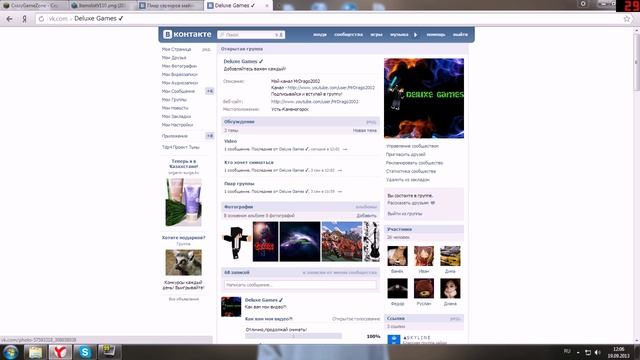The width and height of the screenshot is (640, 360).
Task: Click the Yandex browser taskbar icon
Action: (x=60, y=352)
